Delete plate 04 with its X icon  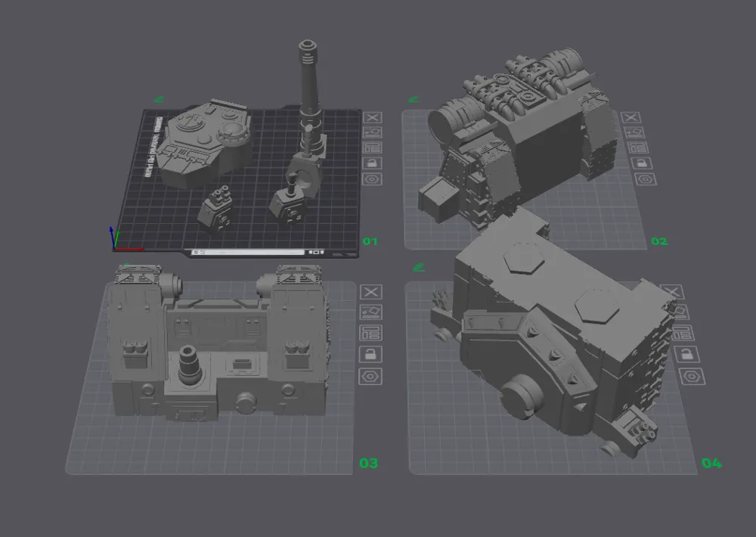tap(671, 292)
